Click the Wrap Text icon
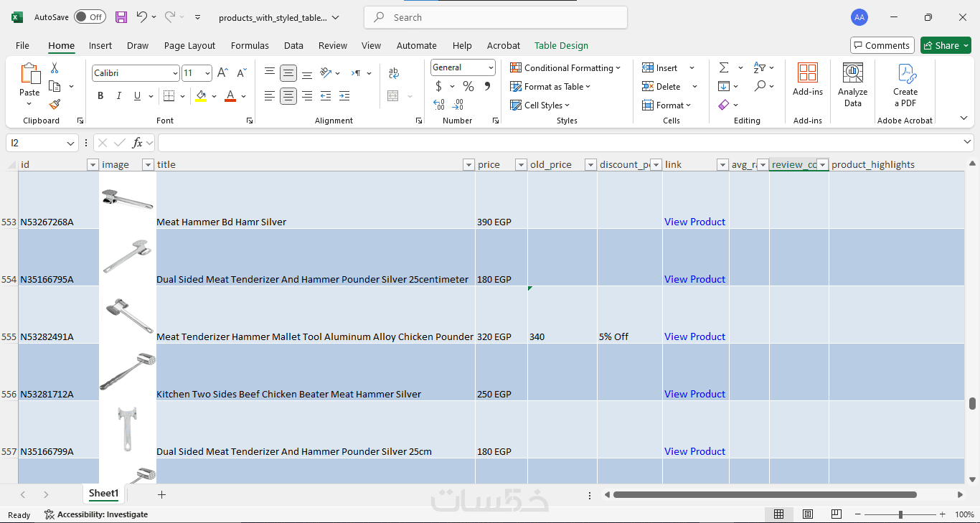Screen dimensions: 980x523 (394, 73)
